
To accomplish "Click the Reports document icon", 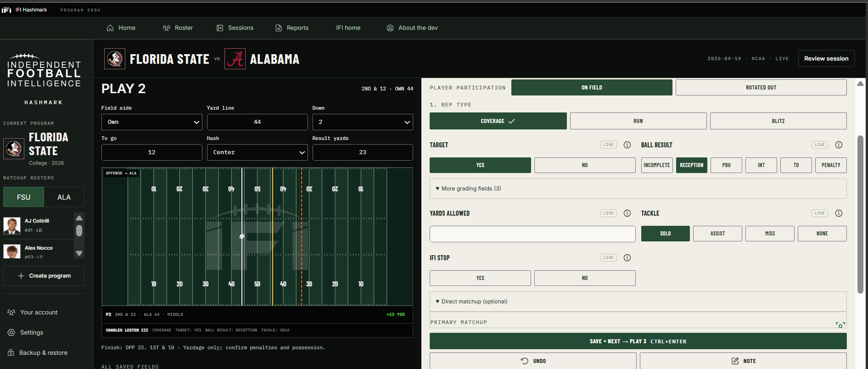I will point(279,28).
